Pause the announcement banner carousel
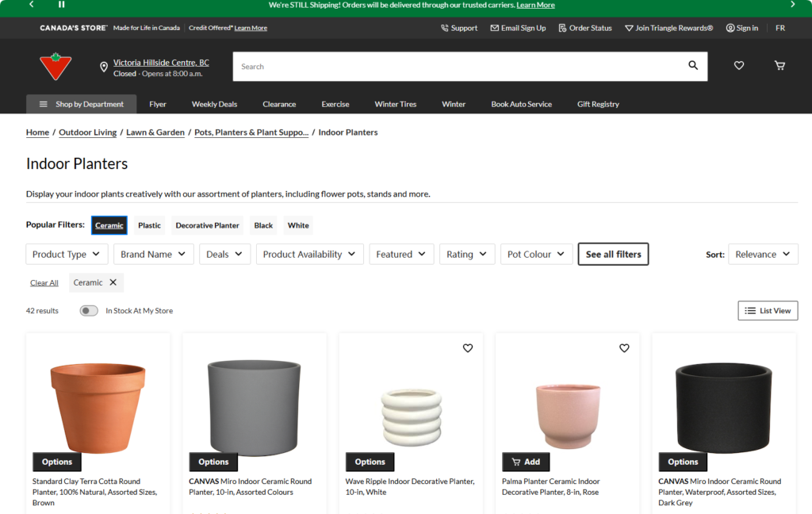 (61, 5)
